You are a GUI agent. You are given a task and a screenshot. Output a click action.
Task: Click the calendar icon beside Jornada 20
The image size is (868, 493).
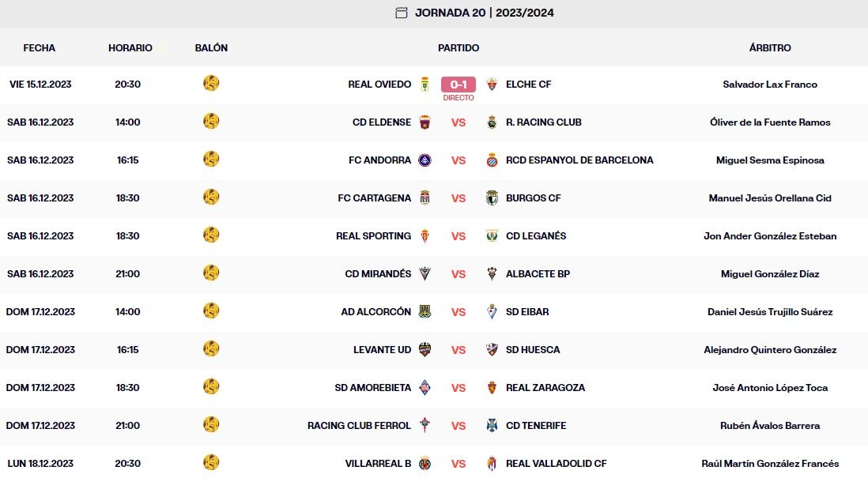tap(402, 13)
